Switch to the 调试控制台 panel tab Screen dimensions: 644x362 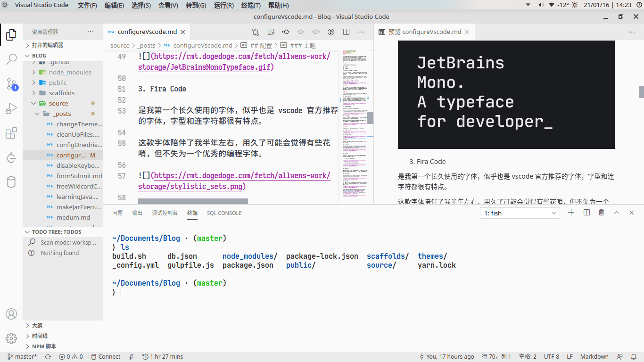165,213
